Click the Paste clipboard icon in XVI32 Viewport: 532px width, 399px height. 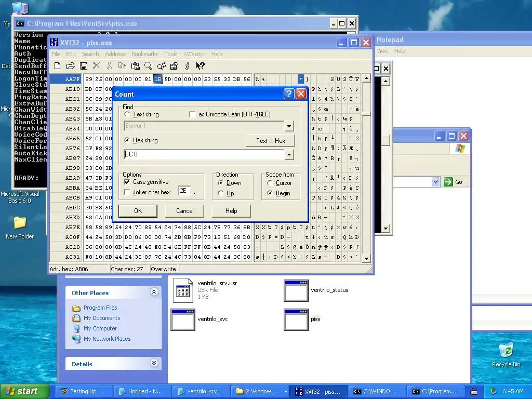[x=136, y=66]
